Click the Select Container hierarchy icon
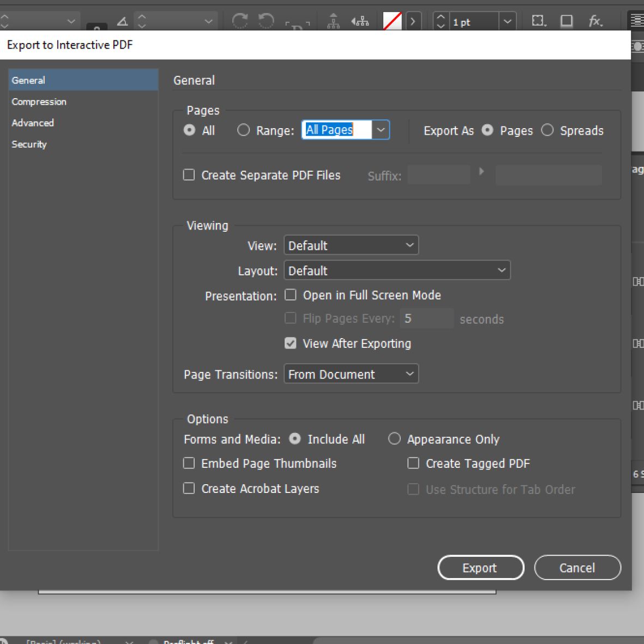The width and height of the screenshot is (644, 644). [333, 21]
